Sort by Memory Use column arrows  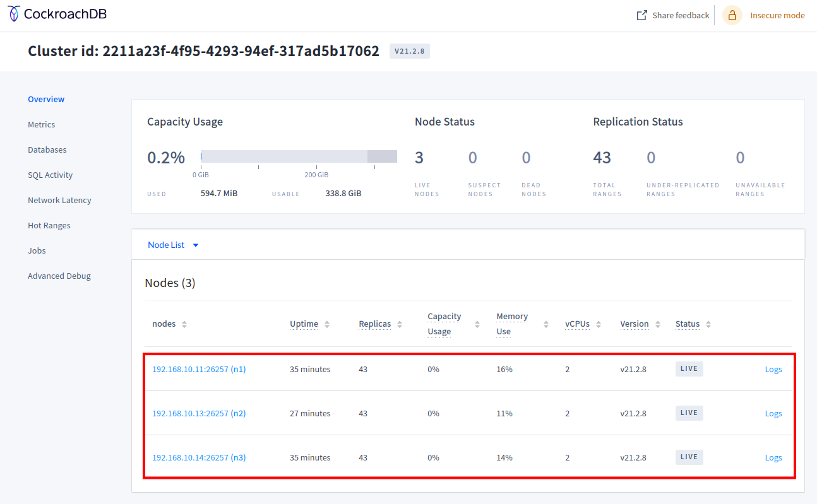click(546, 324)
